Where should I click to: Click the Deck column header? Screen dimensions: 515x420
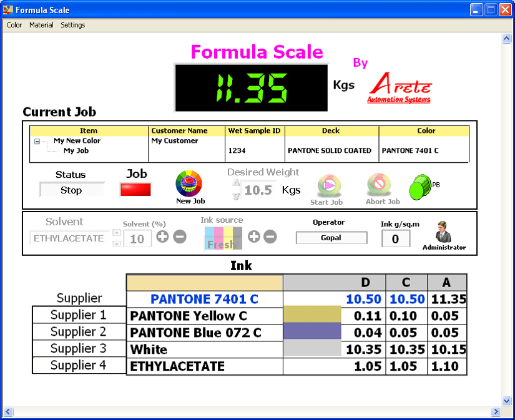(331, 130)
